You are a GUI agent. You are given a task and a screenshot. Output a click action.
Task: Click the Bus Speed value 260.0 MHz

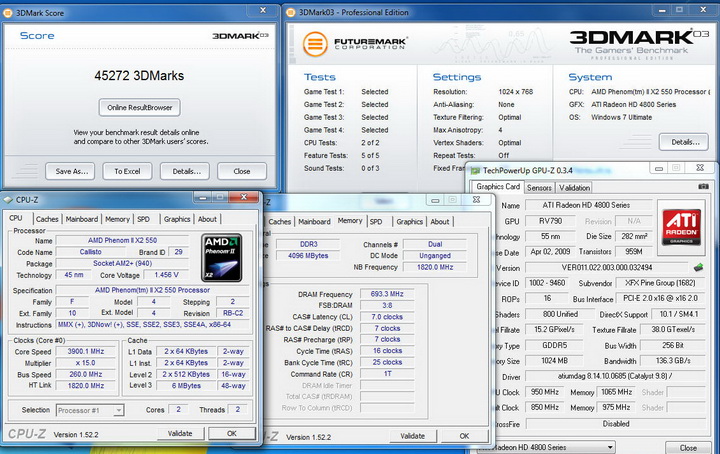pyautogui.click(x=86, y=374)
